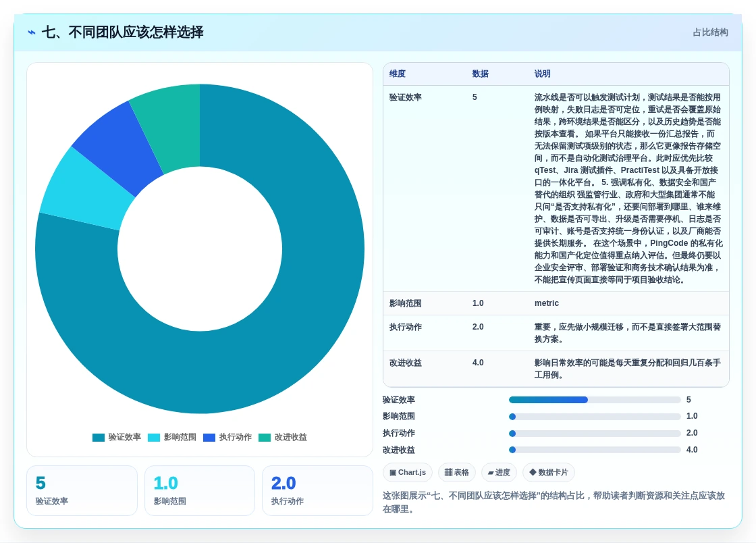Click the 占比结构 label in the header
Viewport: 756px width, 543px height.
tap(710, 32)
